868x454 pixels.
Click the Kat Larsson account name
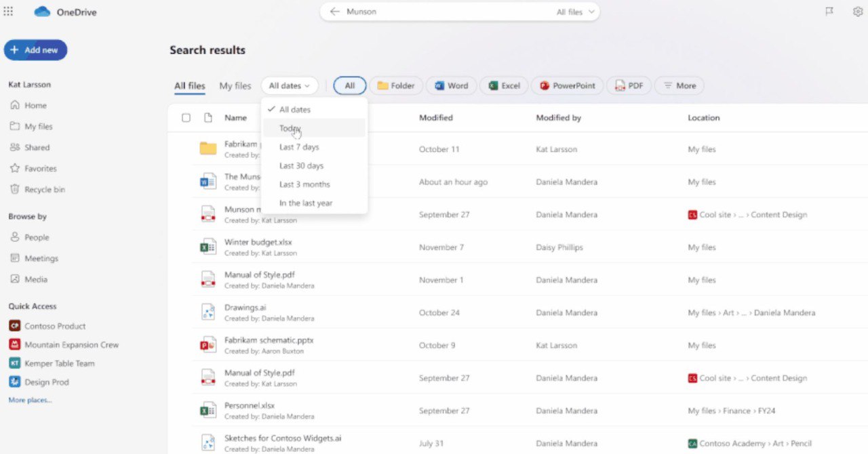coord(30,85)
